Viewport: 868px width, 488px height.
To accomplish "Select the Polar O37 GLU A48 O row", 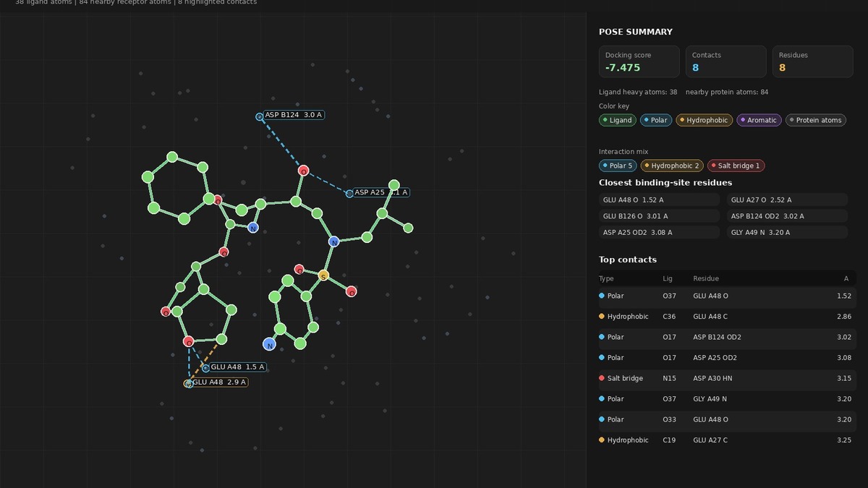I will [x=727, y=296].
